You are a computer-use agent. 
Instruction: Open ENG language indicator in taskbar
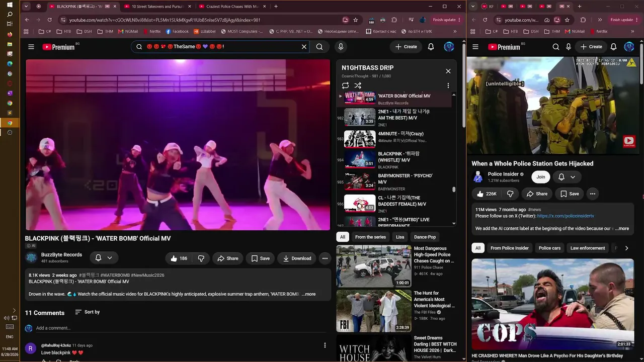tap(10, 336)
